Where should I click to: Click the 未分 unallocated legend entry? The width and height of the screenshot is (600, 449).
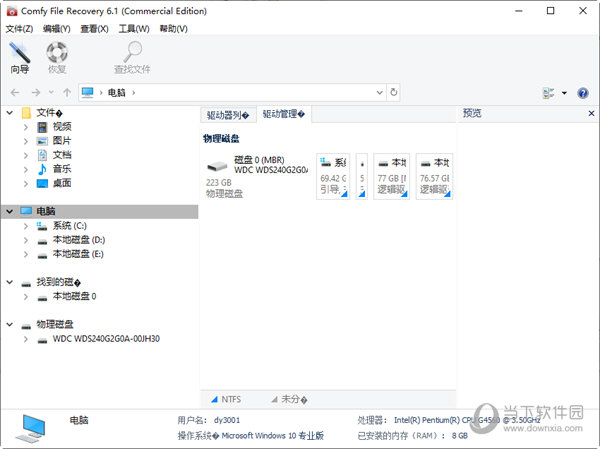pos(289,400)
